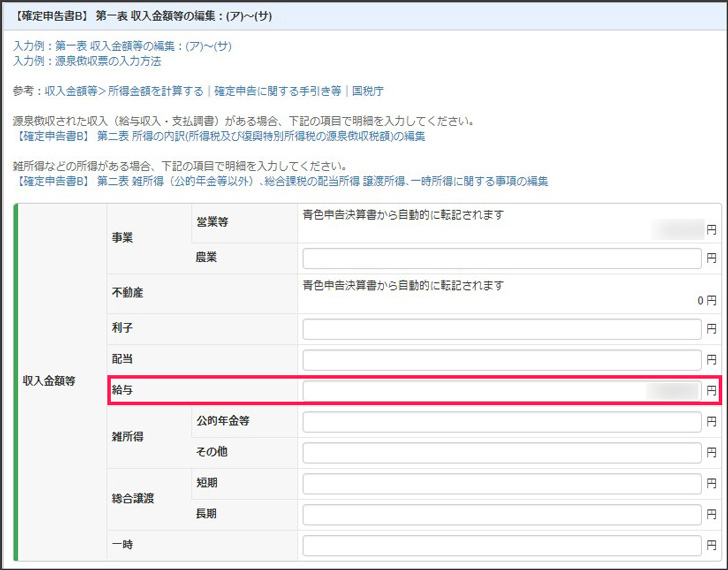Focus the 利子 amount input field

(x=502, y=329)
